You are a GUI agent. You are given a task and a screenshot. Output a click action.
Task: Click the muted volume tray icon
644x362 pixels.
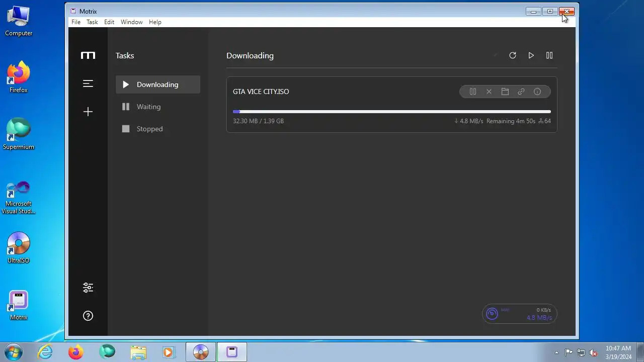(x=594, y=352)
